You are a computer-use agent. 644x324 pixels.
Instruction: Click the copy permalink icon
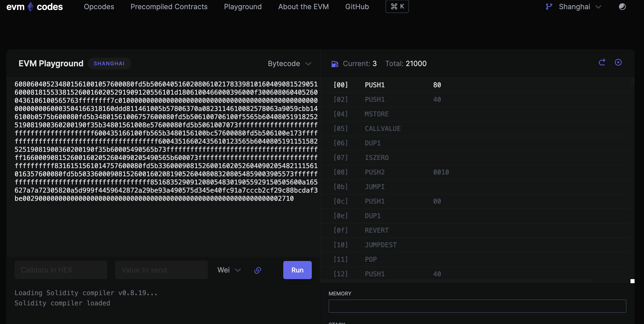258,270
